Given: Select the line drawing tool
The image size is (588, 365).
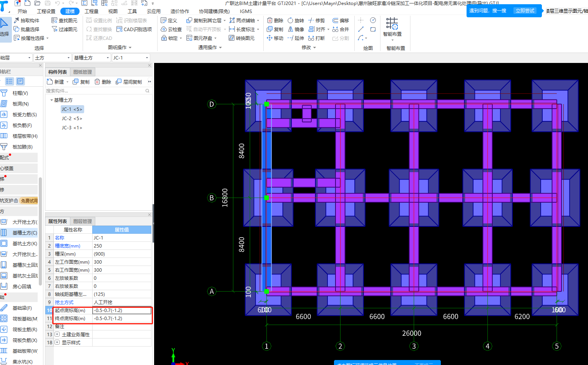Looking at the screenshot, I should (x=361, y=29).
